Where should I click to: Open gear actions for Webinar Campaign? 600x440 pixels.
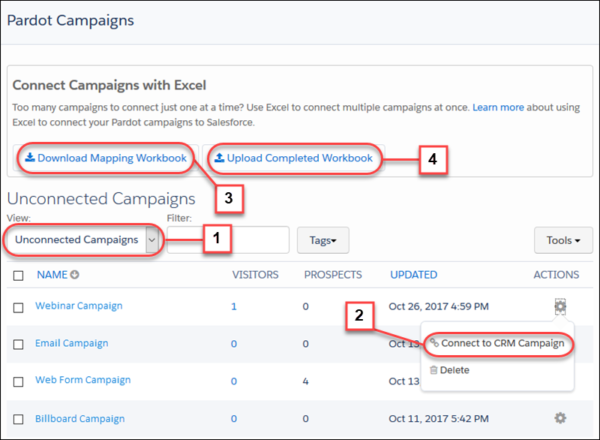click(560, 306)
